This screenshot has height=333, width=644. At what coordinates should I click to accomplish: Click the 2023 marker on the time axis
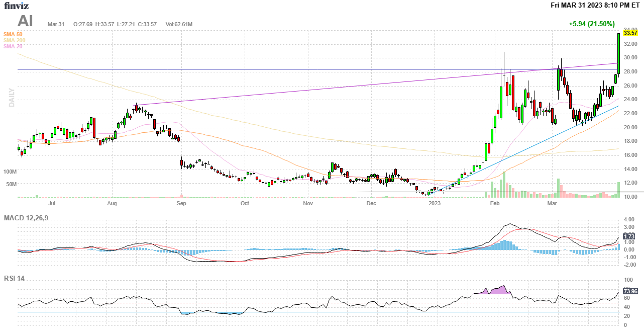[x=434, y=204]
